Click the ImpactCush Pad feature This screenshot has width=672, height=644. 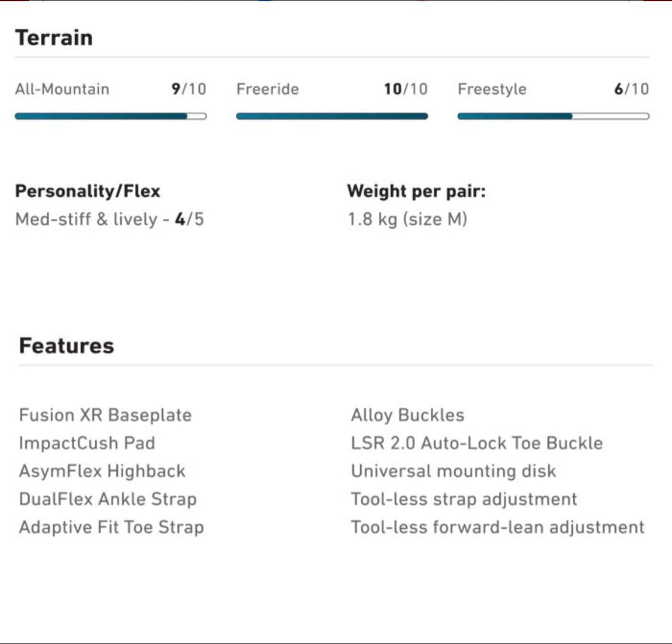[87, 443]
